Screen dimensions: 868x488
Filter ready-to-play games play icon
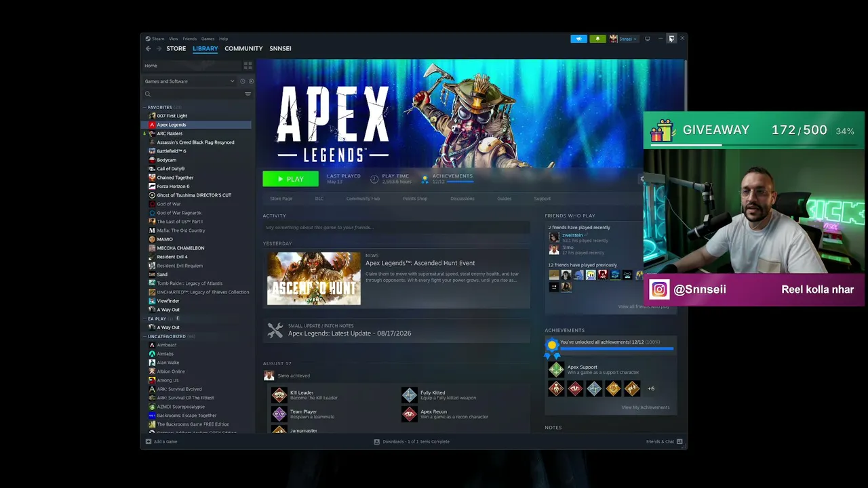click(x=251, y=81)
